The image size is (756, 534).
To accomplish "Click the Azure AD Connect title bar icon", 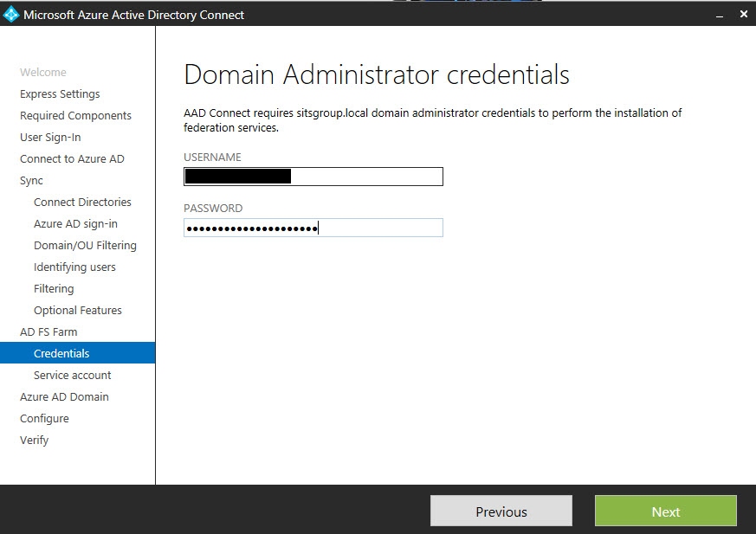I will click(11, 14).
